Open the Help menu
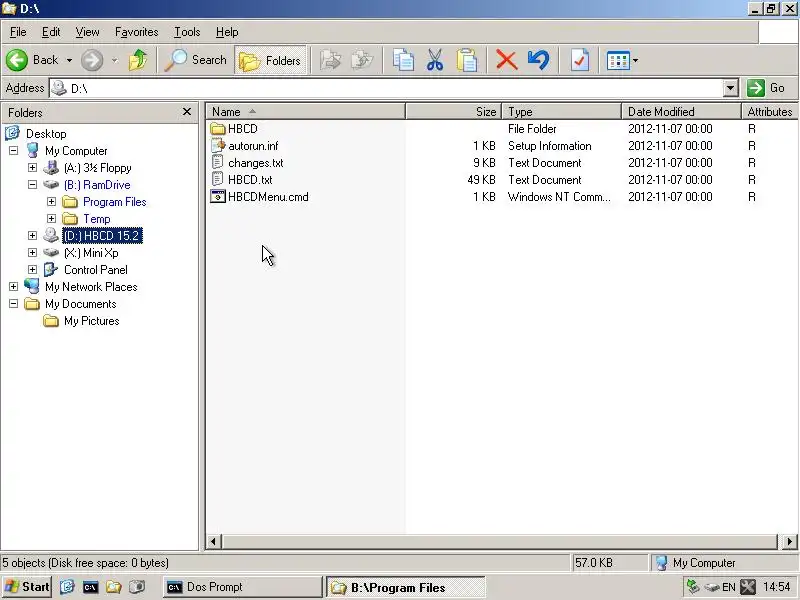 click(227, 32)
